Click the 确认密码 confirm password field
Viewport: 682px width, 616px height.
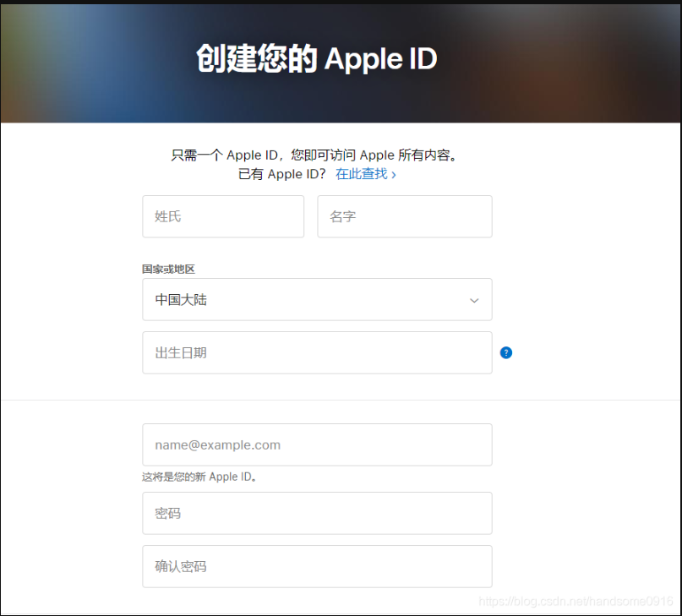[317, 566]
